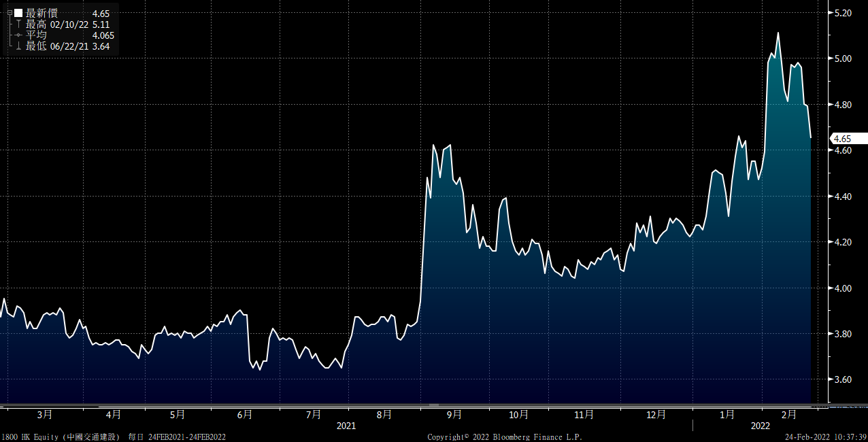This screenshot has height=442, width=868.
Task: Click the white 最新價 series color swatch
Action: click(x=18, y=13)
